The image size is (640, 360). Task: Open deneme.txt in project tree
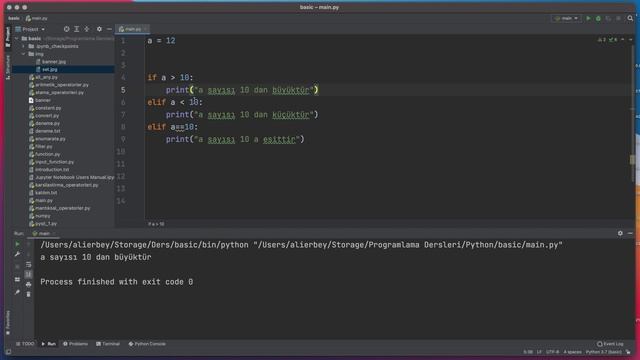coord(47,131)
